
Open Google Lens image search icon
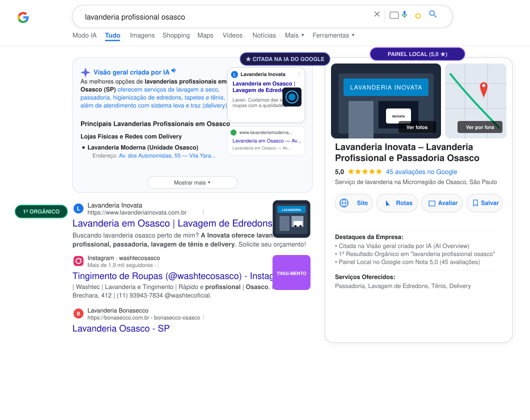pyautogui.click(x=418, y=16)
